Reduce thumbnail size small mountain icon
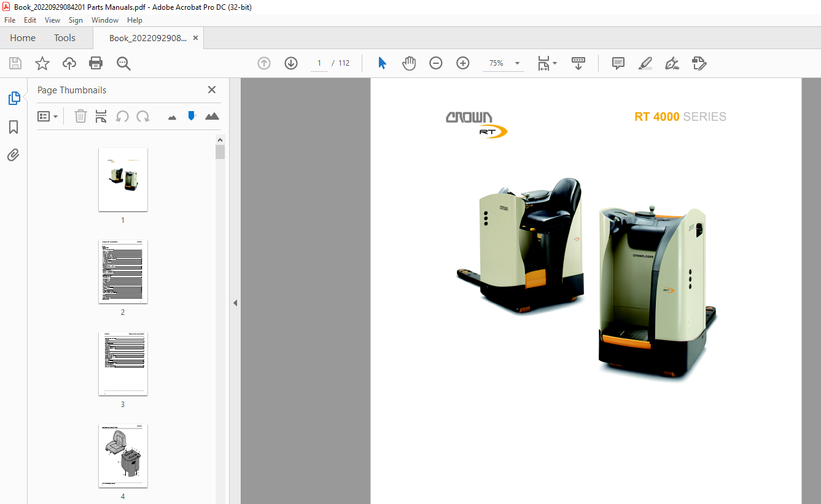 172,117
